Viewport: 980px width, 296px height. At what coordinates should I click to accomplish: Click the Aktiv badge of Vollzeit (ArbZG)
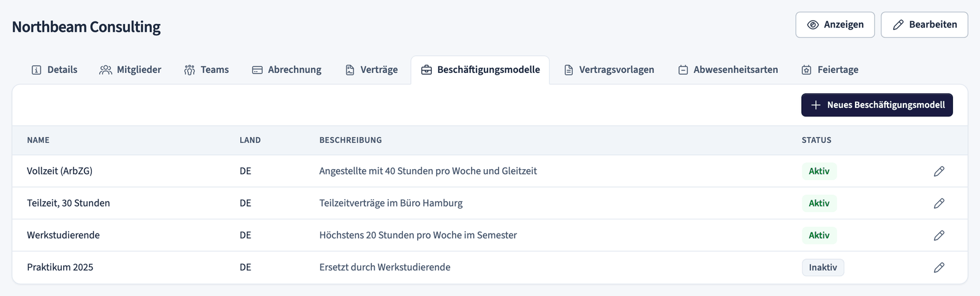click(x=819, y=172)
